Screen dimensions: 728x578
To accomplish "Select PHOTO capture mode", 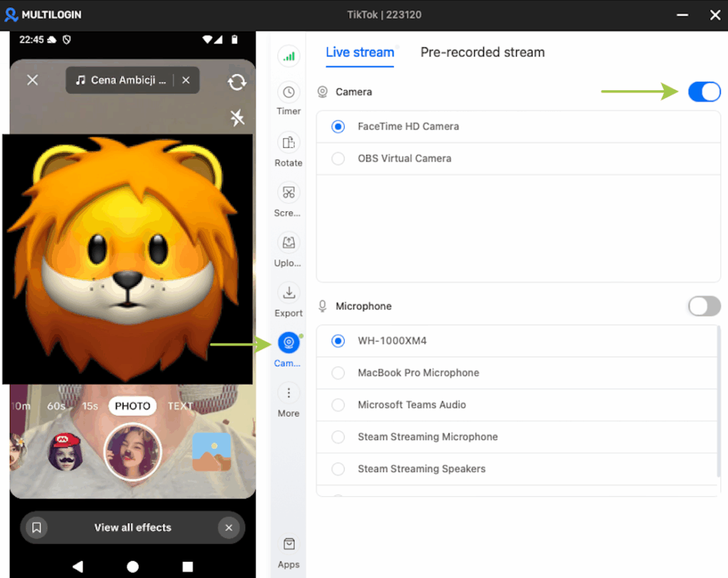I will pyautogui.click(x=133, y=406).
